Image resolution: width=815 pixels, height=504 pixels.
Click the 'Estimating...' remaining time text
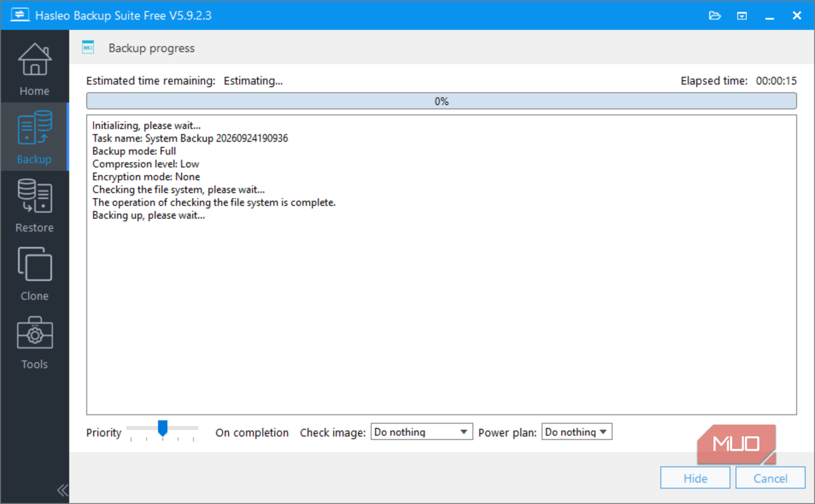tap(253, 81)
